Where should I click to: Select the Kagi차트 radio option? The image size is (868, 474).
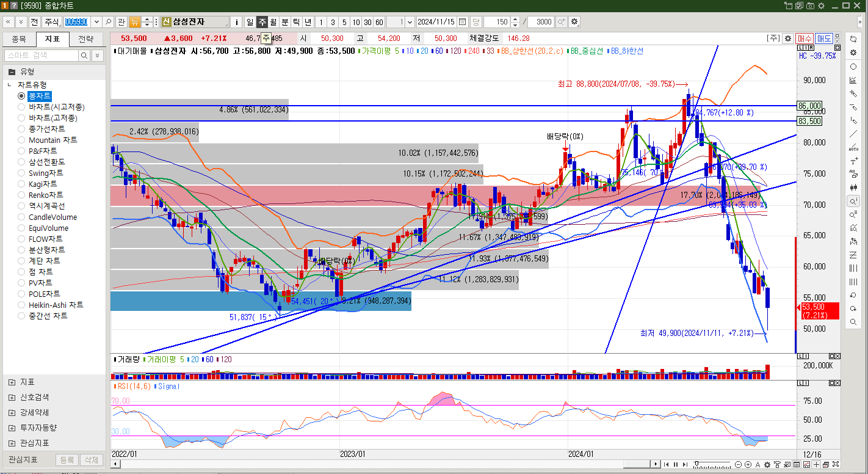[x=21, y=184]
